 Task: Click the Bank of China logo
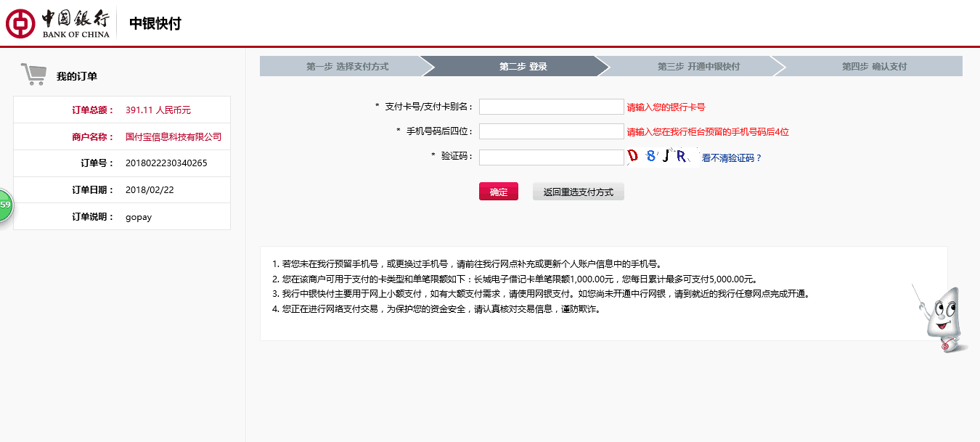point(58,23)
